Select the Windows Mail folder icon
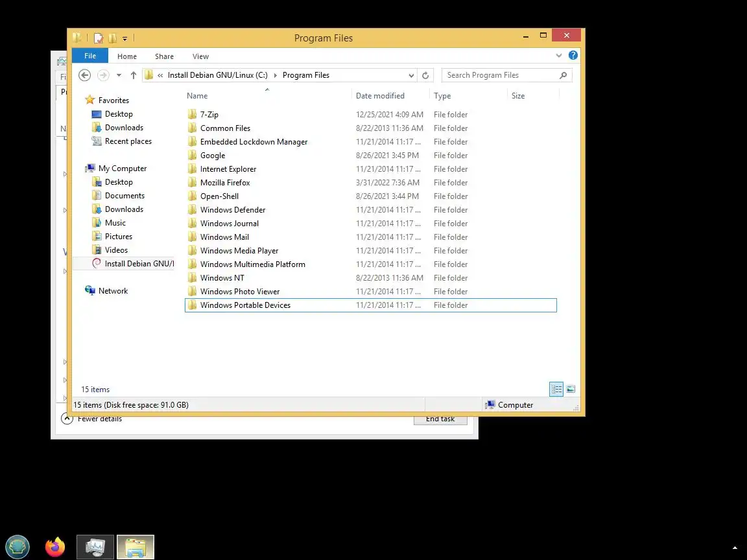 pos(192,237)
